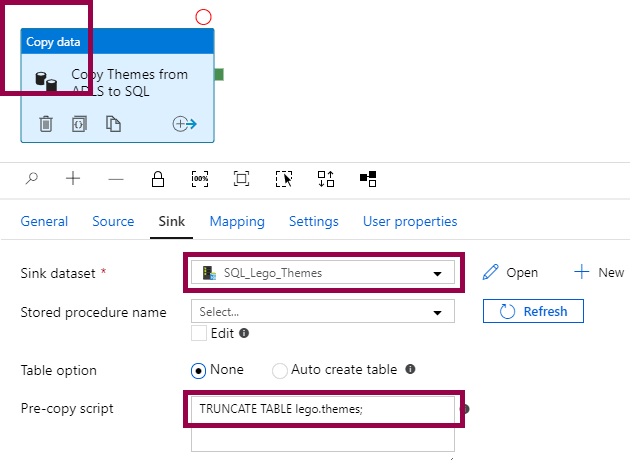Screen dimensions: 630x460
Task: Switch to the Mapping tab
Action: coord(237,222)
